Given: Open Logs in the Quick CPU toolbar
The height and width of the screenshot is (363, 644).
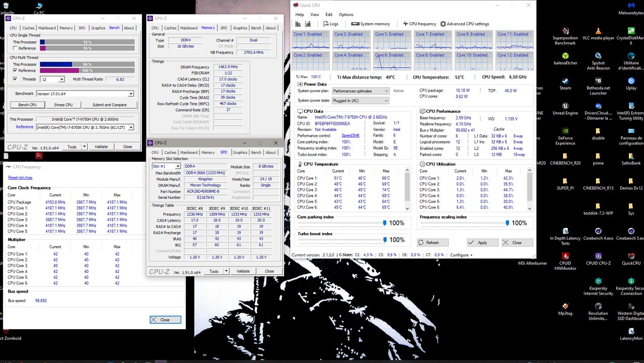Looking at the screenshot, I should point(331,24).
